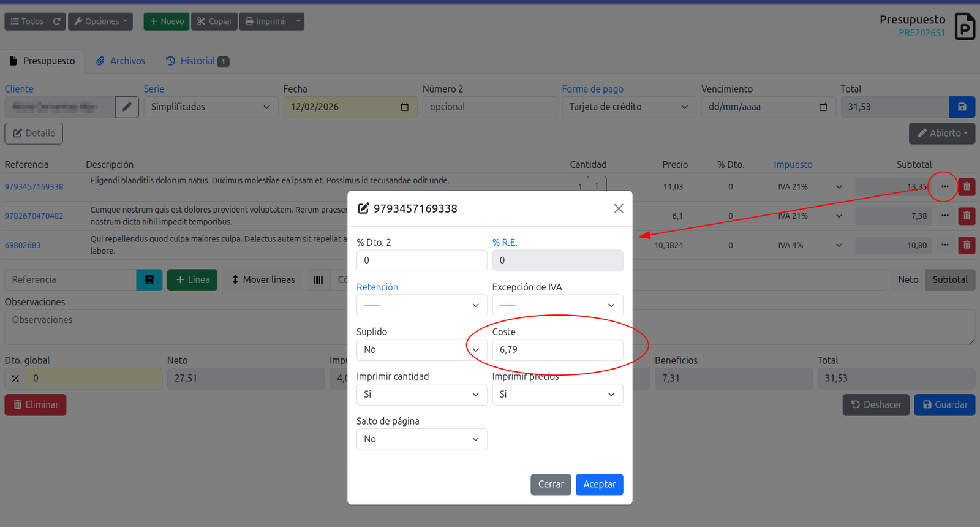Open the Opciones dropdown menu
This screenshot has height=527, width=980.
click(x=100, y=21)
